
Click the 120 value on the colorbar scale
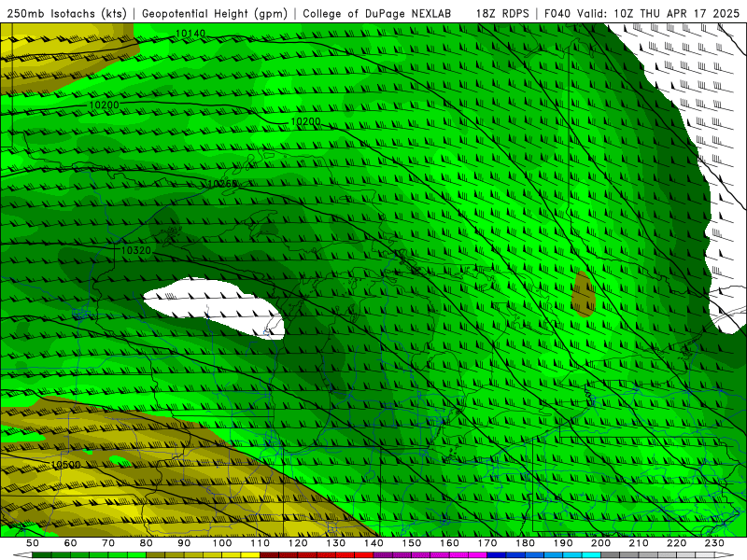coord(298,543)
